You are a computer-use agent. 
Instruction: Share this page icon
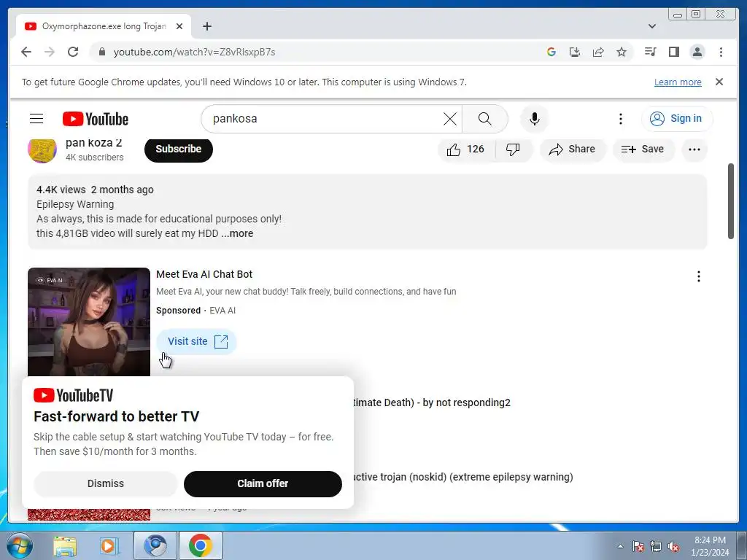pyautogui.click(x=598, y=52)
